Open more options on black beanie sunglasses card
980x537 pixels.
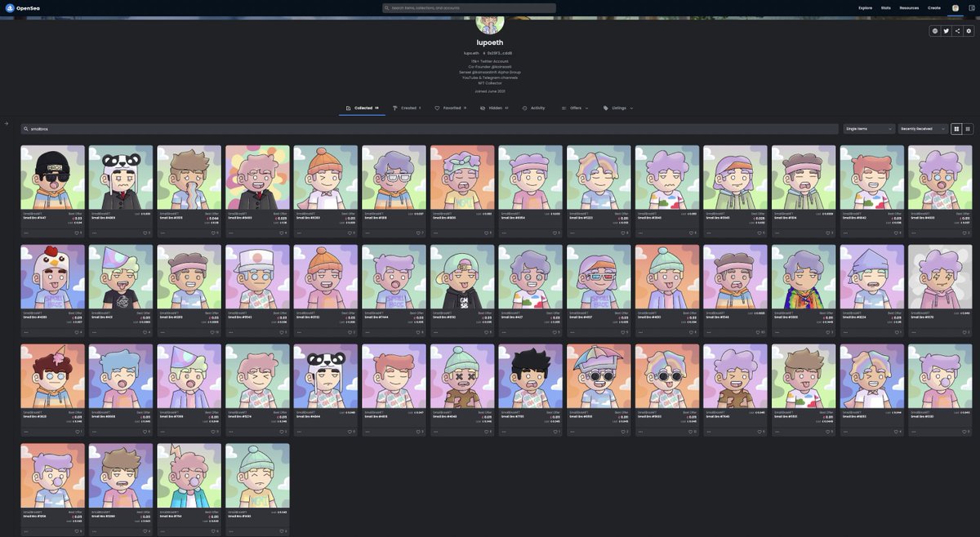[26, 233]
